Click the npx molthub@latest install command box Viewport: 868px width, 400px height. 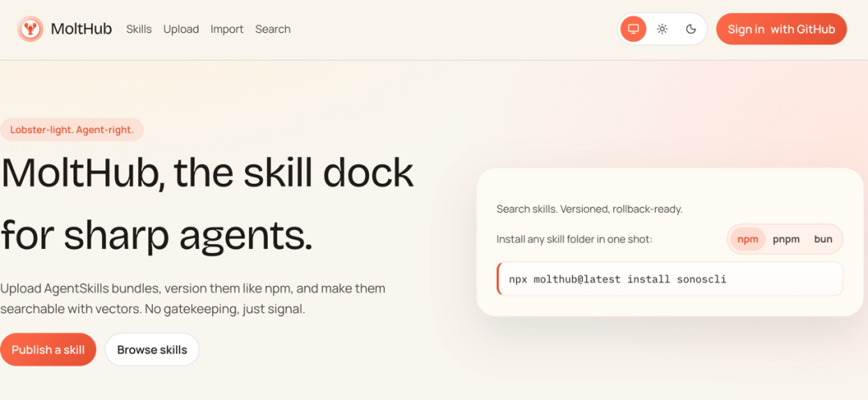point(669,279)
